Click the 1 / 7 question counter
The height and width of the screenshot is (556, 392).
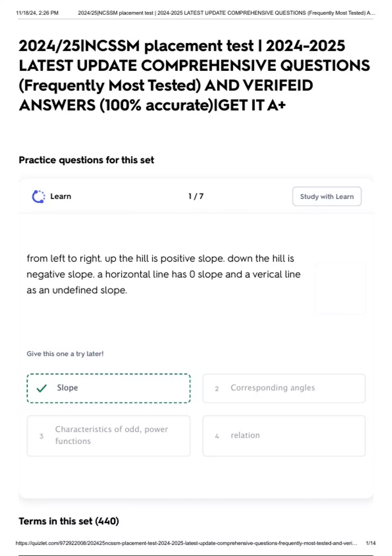tap(196, 197)
